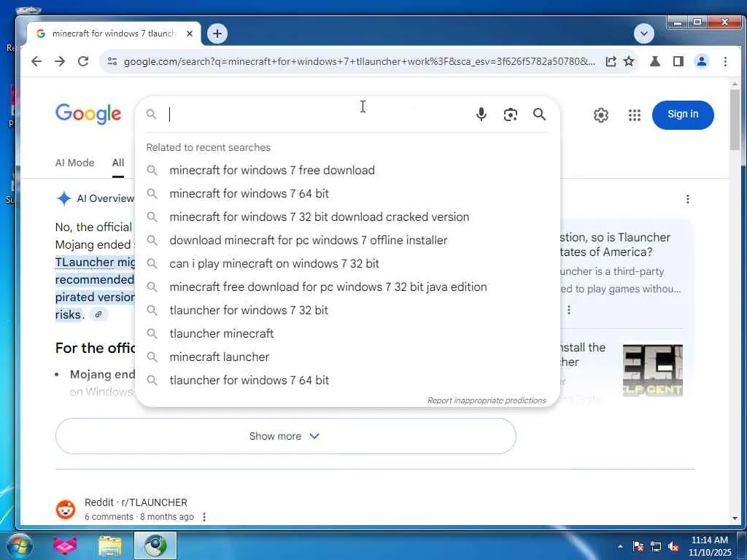Select suggestion tlauncher for windows 7 64 bit
747x560 pixels.
click(x=348, y=380)
